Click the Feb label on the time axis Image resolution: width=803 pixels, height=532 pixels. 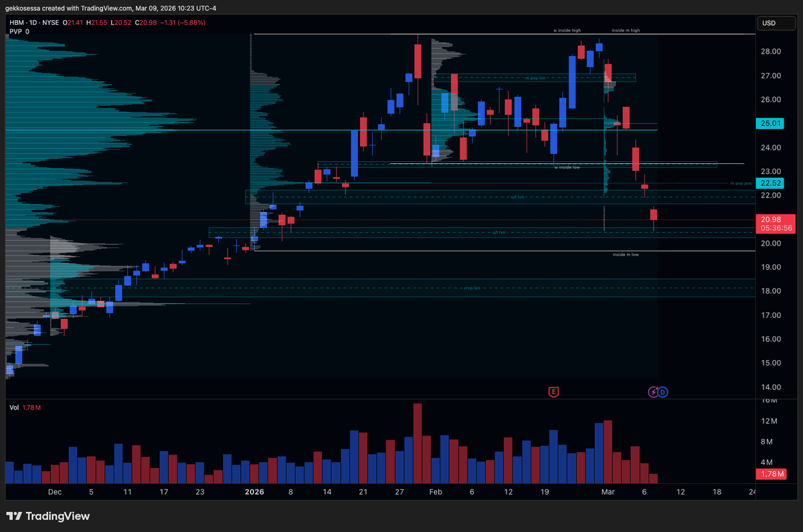(436, 492)
